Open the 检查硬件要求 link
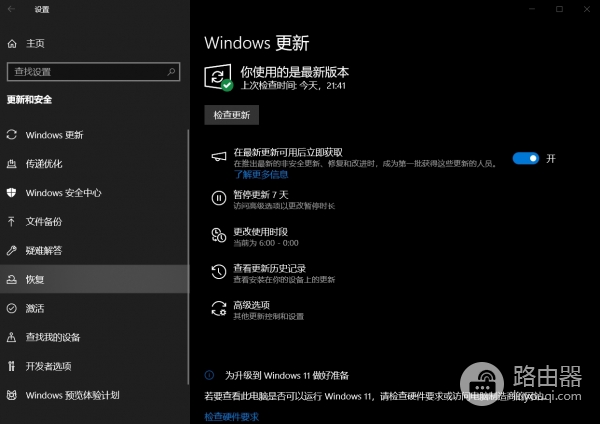The image size is (600, 424). point(232,417)
